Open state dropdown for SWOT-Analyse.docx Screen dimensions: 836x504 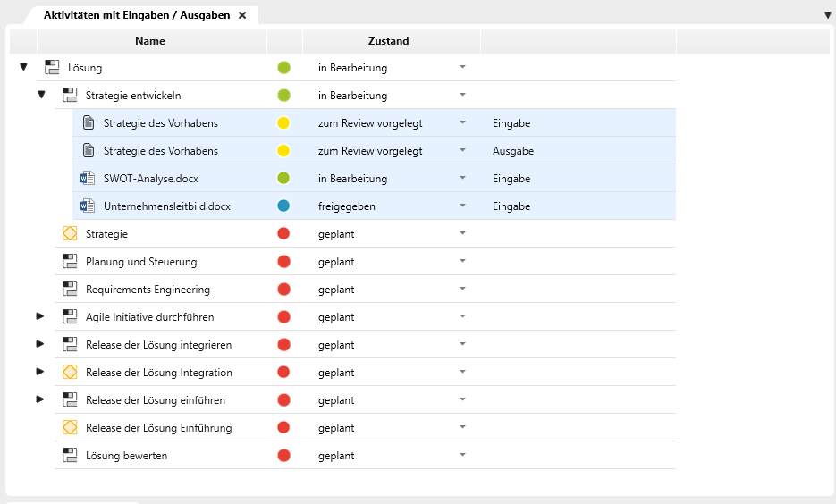(x=462, y=179)
